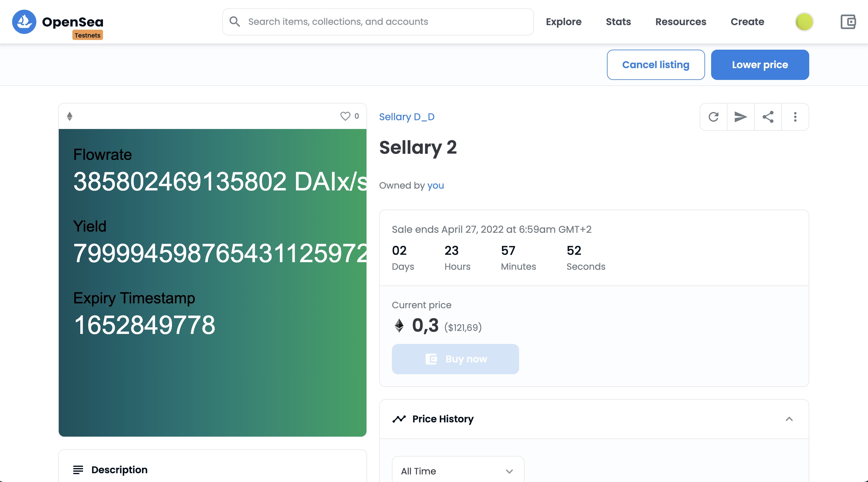The image size is (868, 482).
Task: Open the three-dot more options menu
Action: point(795,117)
